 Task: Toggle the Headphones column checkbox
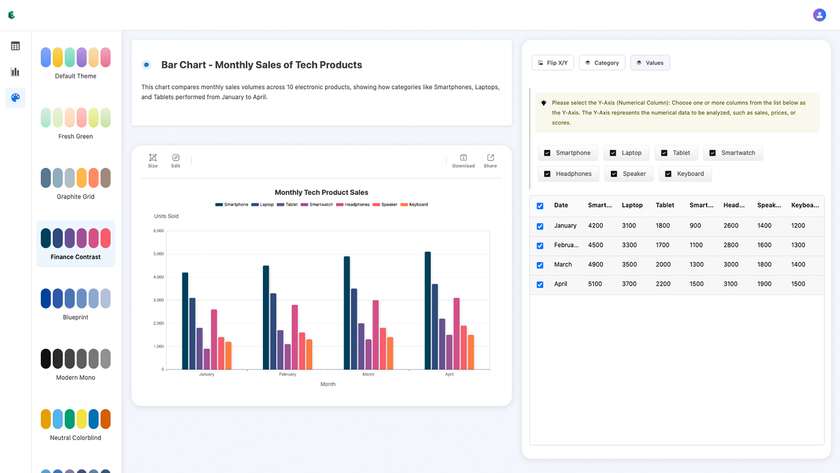click(x=547, y=174)
